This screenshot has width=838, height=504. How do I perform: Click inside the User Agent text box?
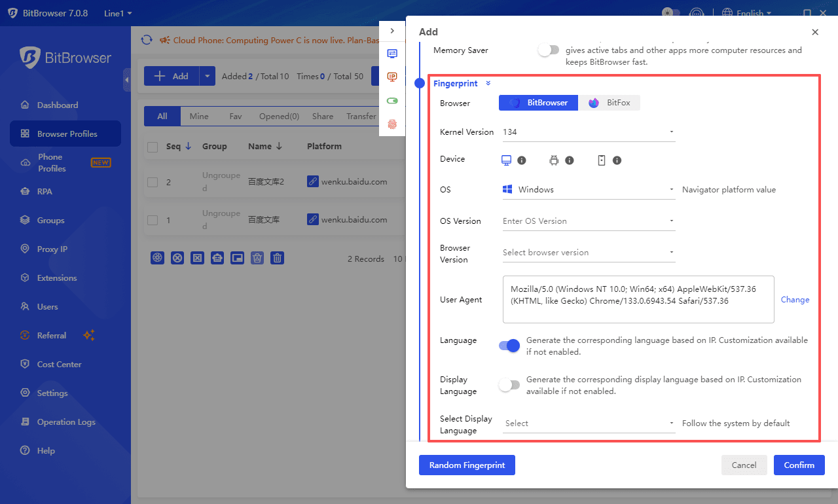pos(638,300)
